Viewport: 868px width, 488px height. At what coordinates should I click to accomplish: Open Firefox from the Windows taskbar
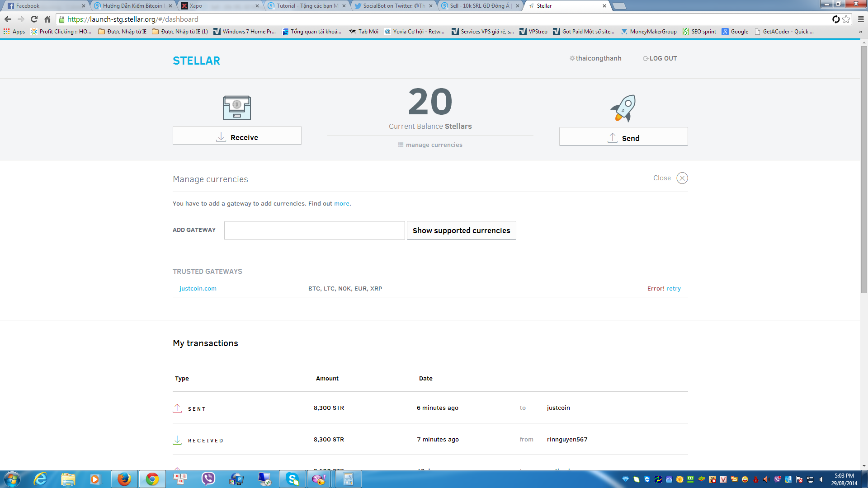124,479
